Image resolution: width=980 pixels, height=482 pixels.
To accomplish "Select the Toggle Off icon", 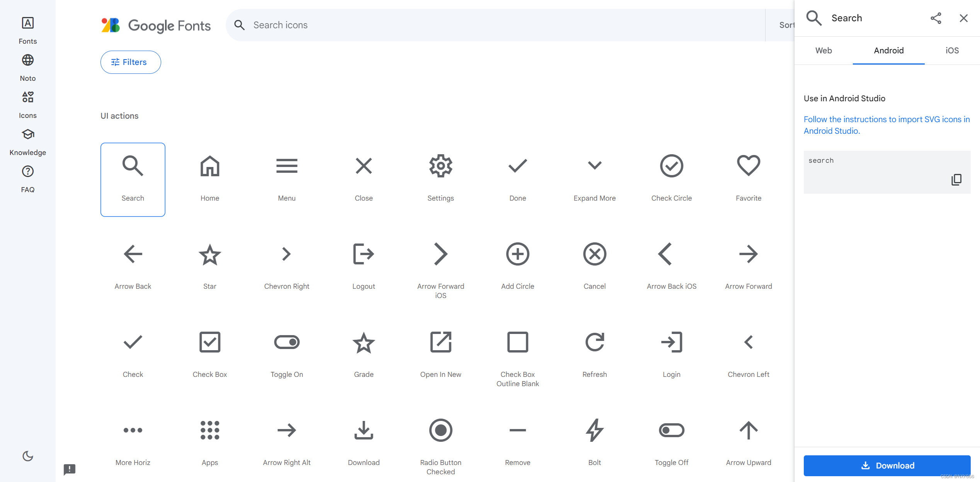I will pos(671,430).
